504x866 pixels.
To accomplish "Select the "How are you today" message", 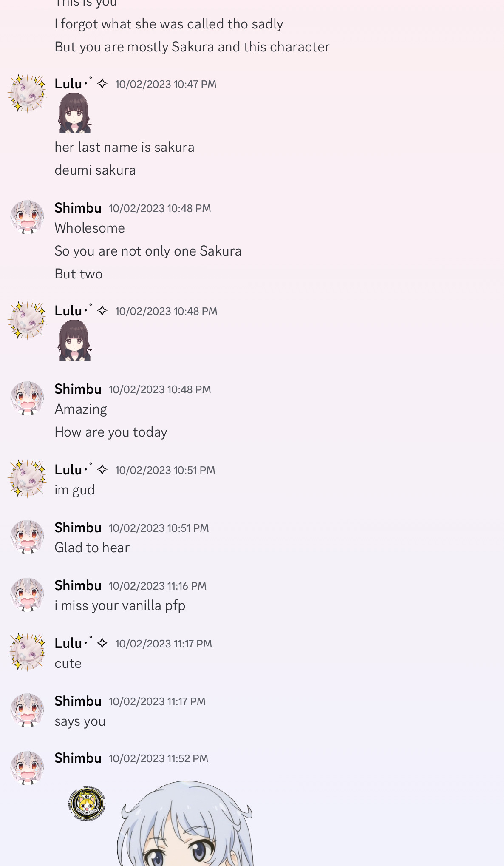I will pyautogui.click(x=111, y=432).
